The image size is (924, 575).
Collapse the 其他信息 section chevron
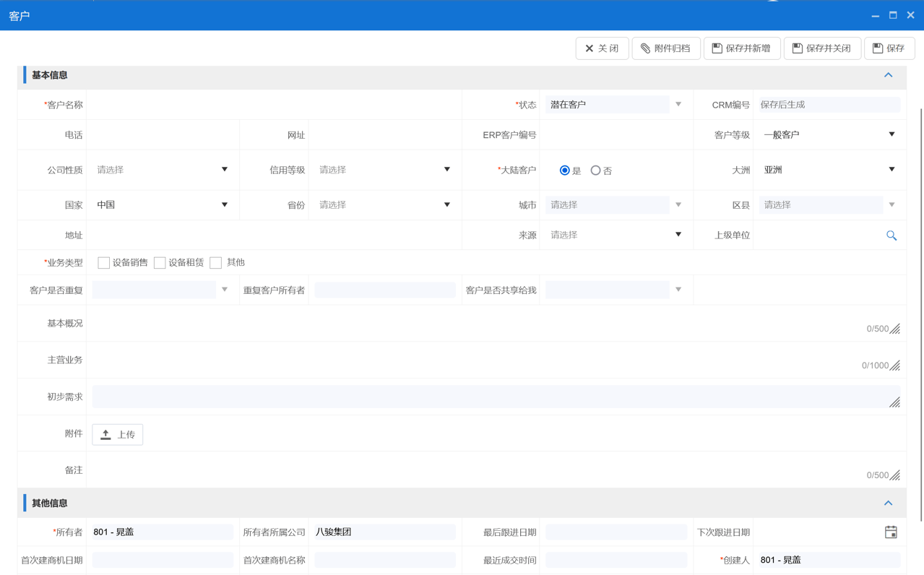pos(888,503)
